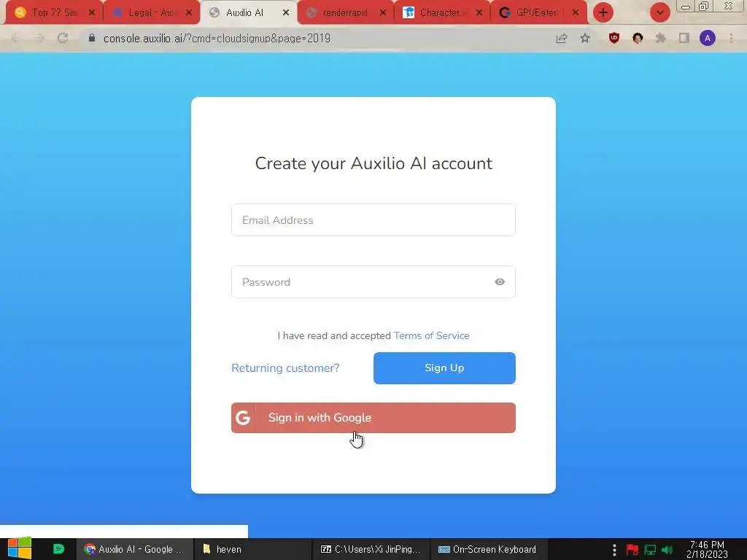Click the volume speaker tray icon
The height and width of the screenshot is (560, 747).
(x=667, y=550)
